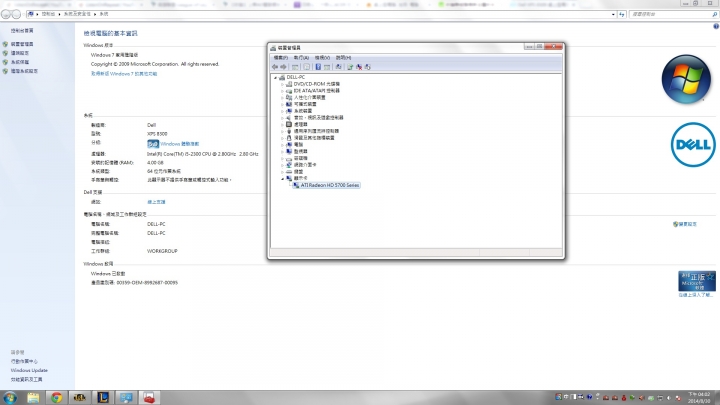Click the refresh icon beside the address bar
Screen dimensions: 720x405
click(622, 14)
